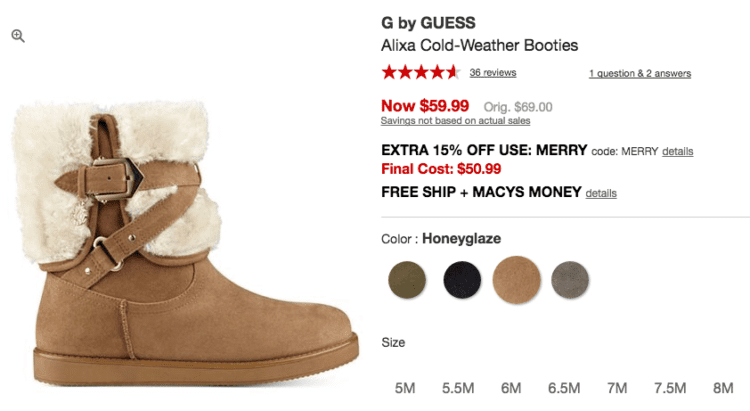The width and height of the screenshot is (750, 411).
Task: Choose size 7M
Action: (x=618, y=388)
